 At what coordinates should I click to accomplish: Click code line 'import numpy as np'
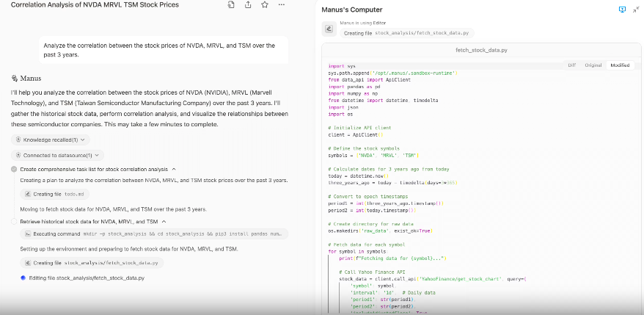click(353, 94)
